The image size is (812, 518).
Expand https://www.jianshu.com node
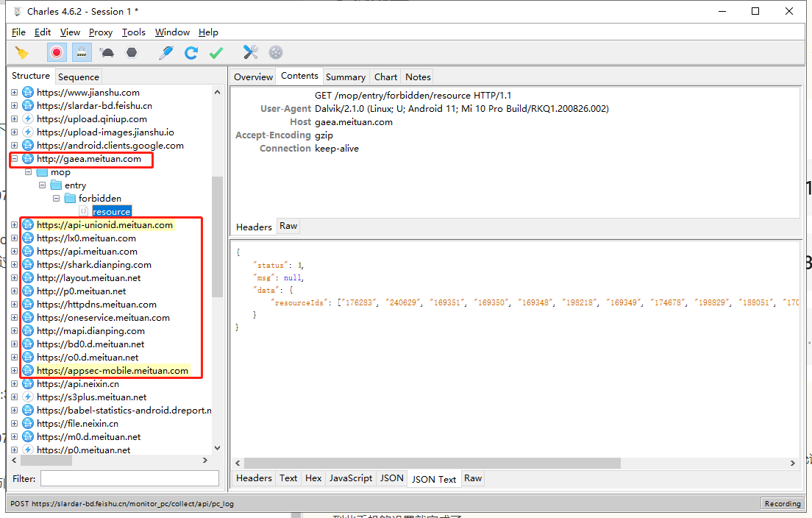(x=15, y=92)
